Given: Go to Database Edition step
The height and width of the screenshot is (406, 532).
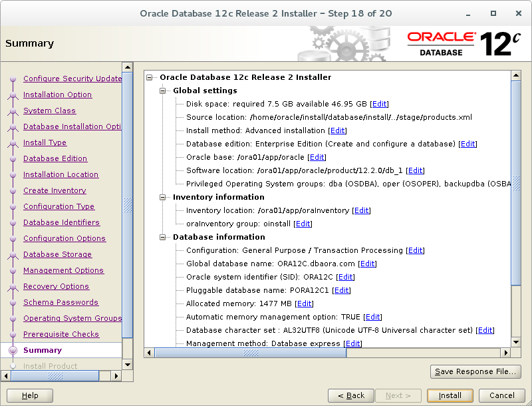Looking at the screenshot, I should [x=55, y=158].
